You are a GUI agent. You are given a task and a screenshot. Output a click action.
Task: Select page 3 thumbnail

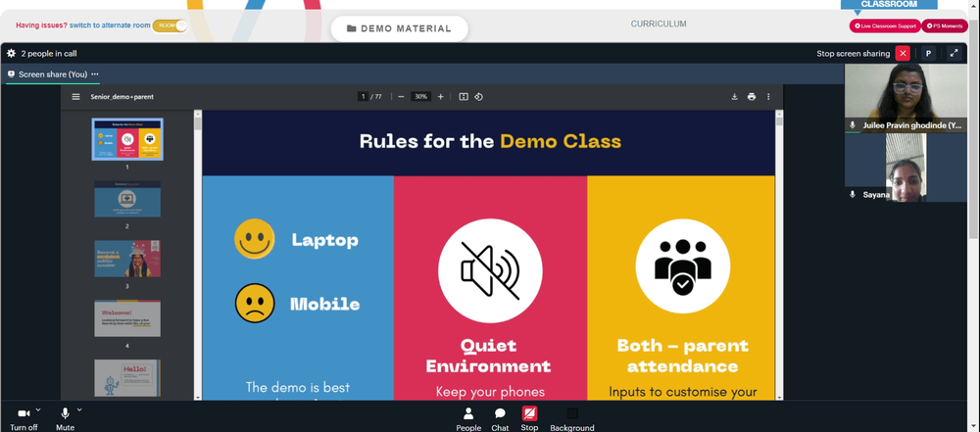127,259
